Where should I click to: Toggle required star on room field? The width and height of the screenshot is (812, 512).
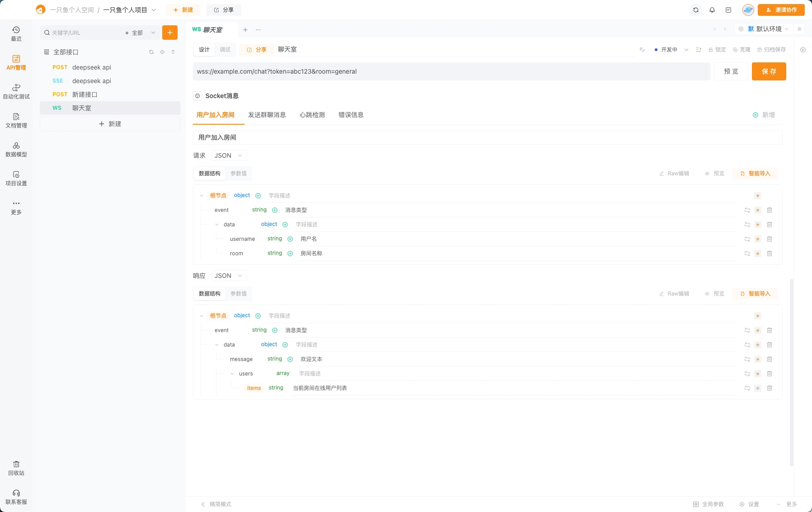[x=758, y=254]
